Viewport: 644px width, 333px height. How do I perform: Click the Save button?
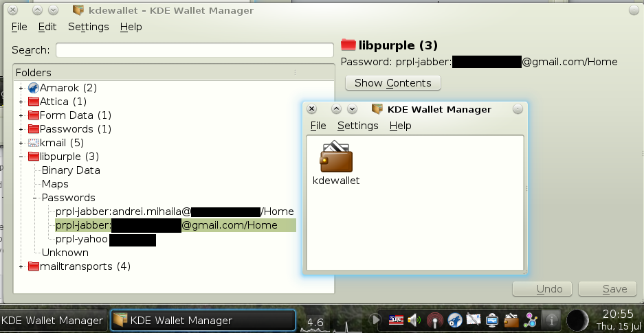pyautogui.click(x=609, y=288)
